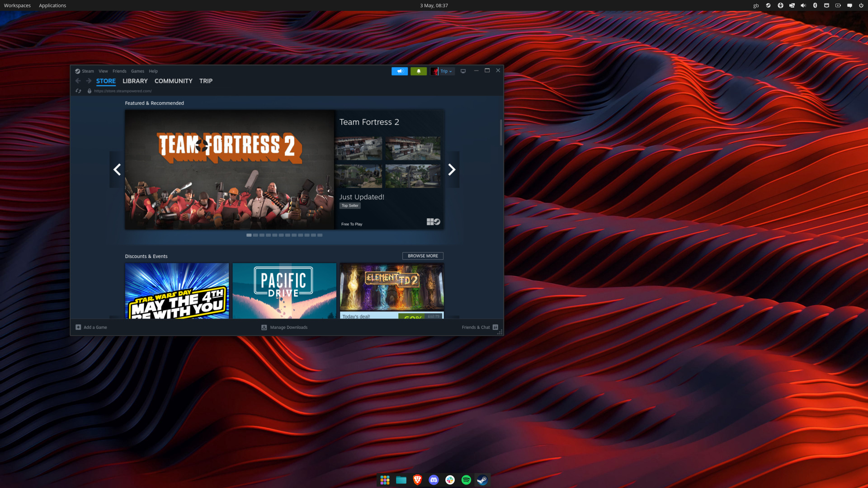This screenshot has height=488, width=868.
Task: Switch to the COMMUNITY tab
Action: [x=174, y=81]
